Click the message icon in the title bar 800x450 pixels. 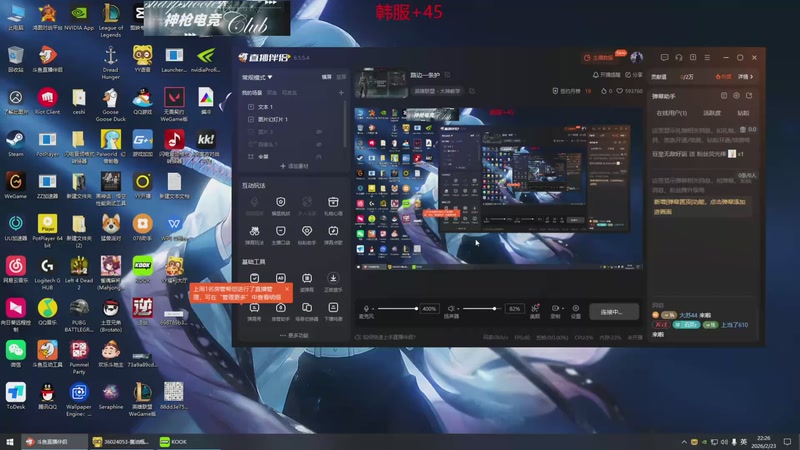(664, 58)
